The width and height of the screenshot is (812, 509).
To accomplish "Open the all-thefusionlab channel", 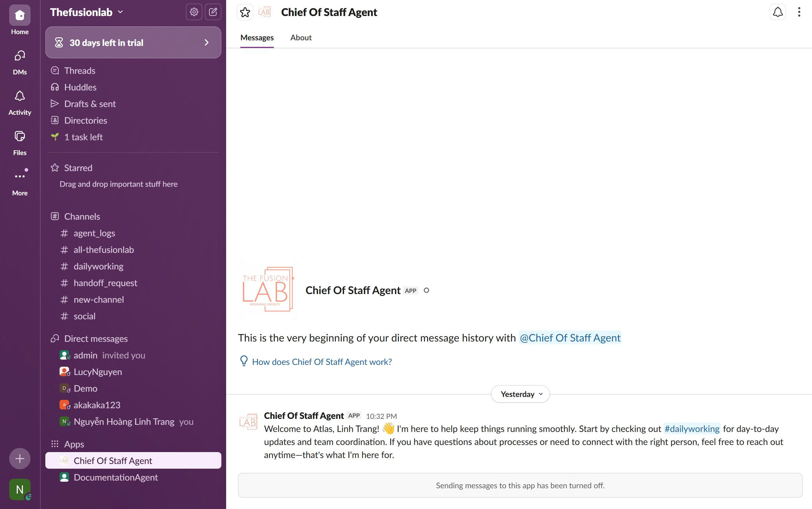I will tap(133, 250).
